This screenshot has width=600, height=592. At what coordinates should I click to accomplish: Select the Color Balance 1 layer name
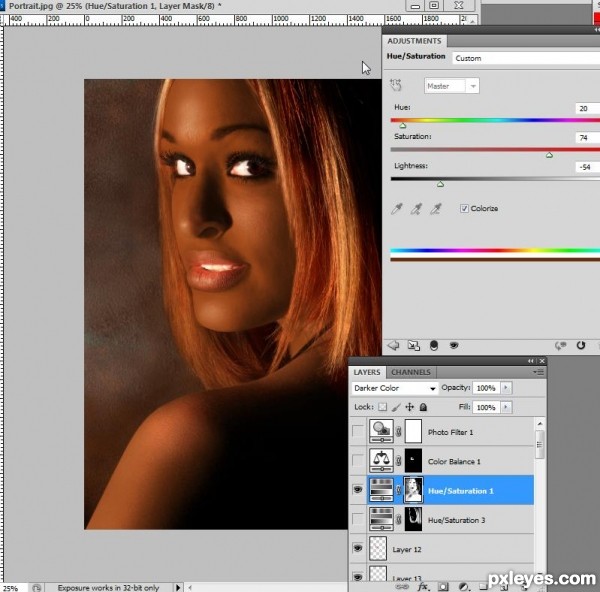tap(454, 461)
